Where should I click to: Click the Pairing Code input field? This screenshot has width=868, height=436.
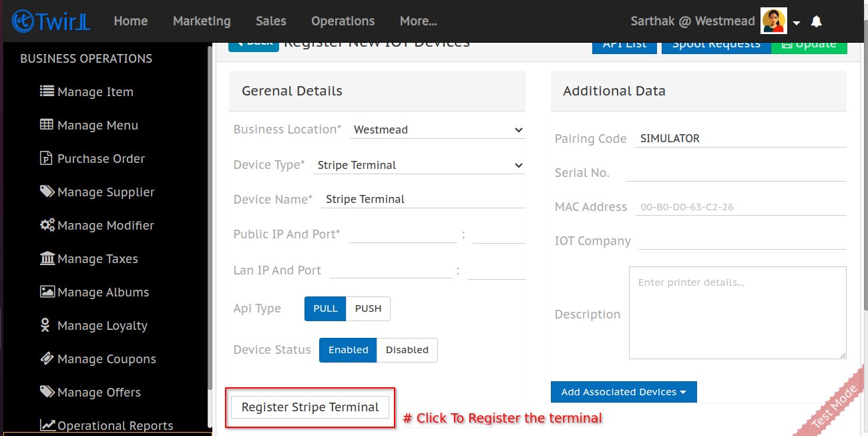click(x=740, y=139)
